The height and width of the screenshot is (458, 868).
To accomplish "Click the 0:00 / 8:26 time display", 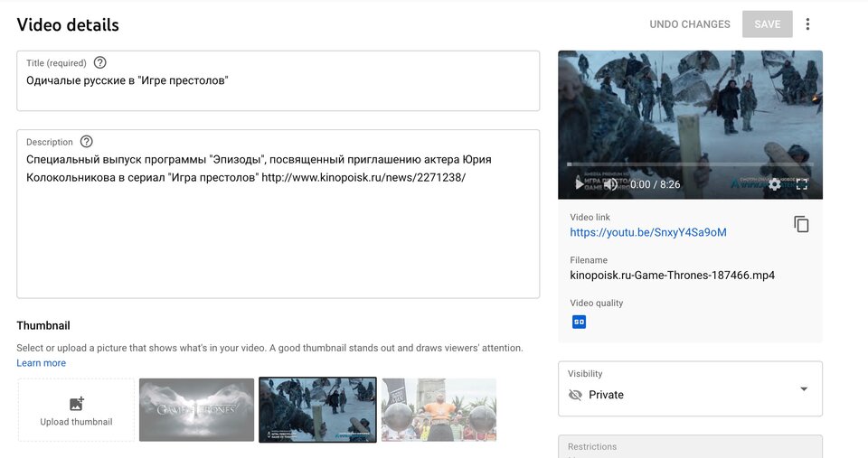I will coord(655,184).
